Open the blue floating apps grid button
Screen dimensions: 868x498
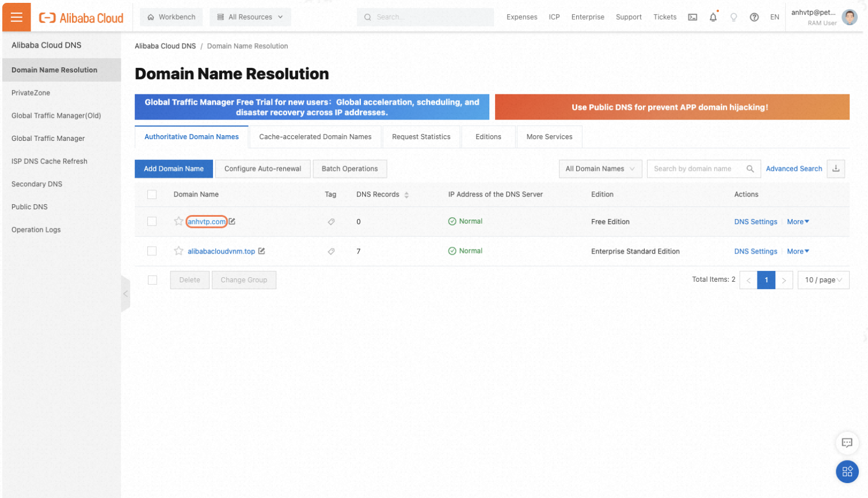click(x=847, y=472)
